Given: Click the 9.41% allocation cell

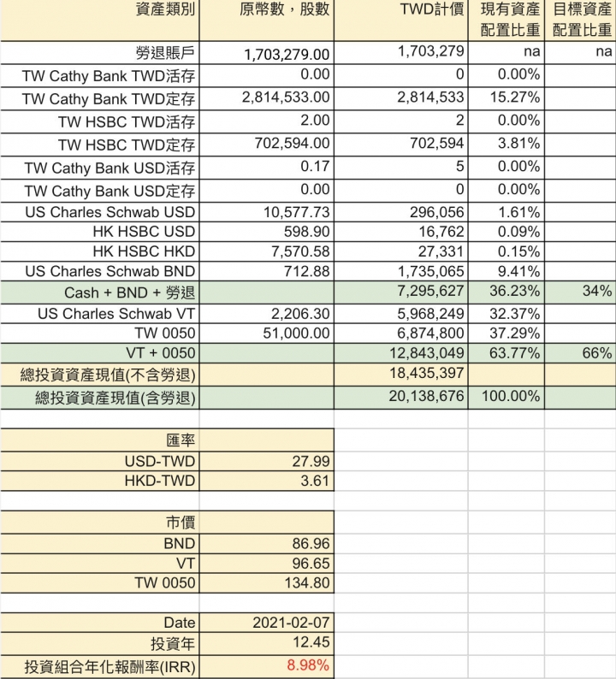Looking at the screenshot, I should point(506,271).
